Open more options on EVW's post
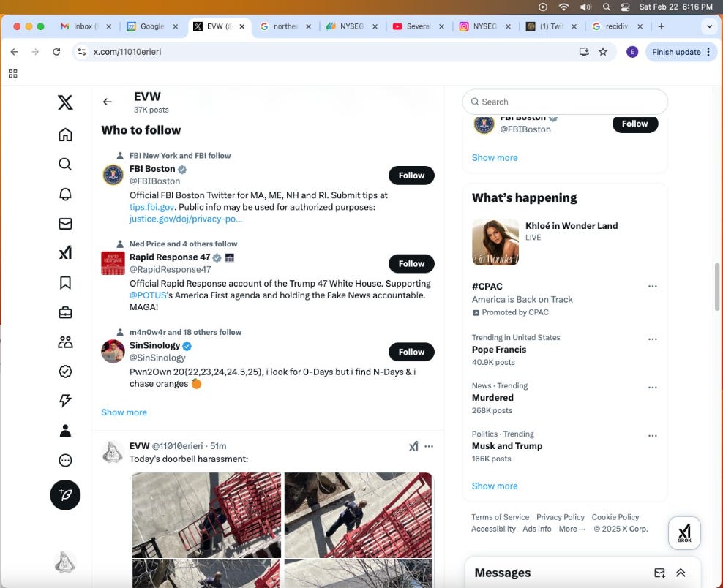Viewport: 723px width, 588px height. click(x=429, y=446)
